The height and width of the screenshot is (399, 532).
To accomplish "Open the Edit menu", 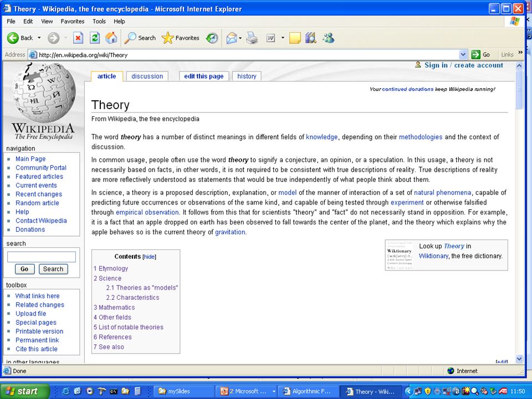I will point(28,21).
